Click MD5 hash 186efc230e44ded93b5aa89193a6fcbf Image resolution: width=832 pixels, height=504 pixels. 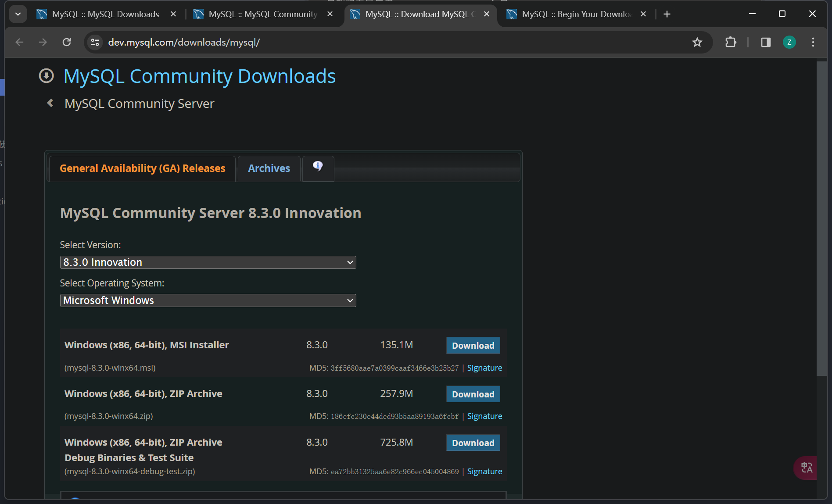394,417
